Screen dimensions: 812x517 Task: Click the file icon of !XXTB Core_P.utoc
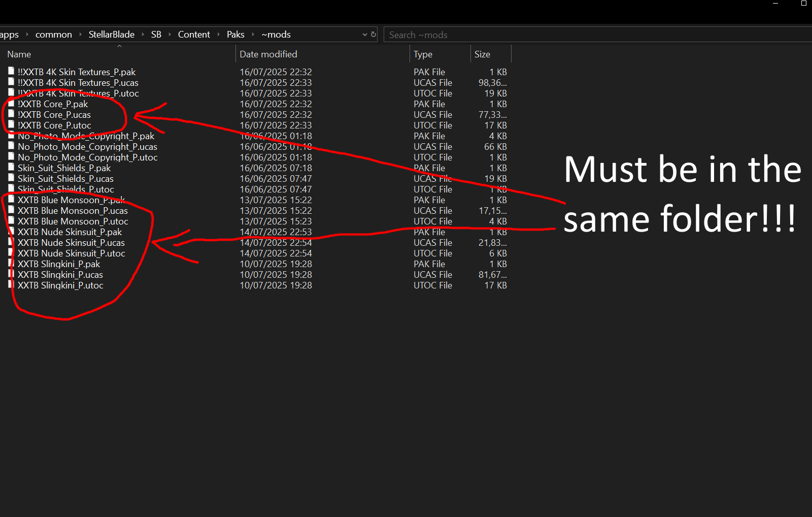(x=11, y=124)
